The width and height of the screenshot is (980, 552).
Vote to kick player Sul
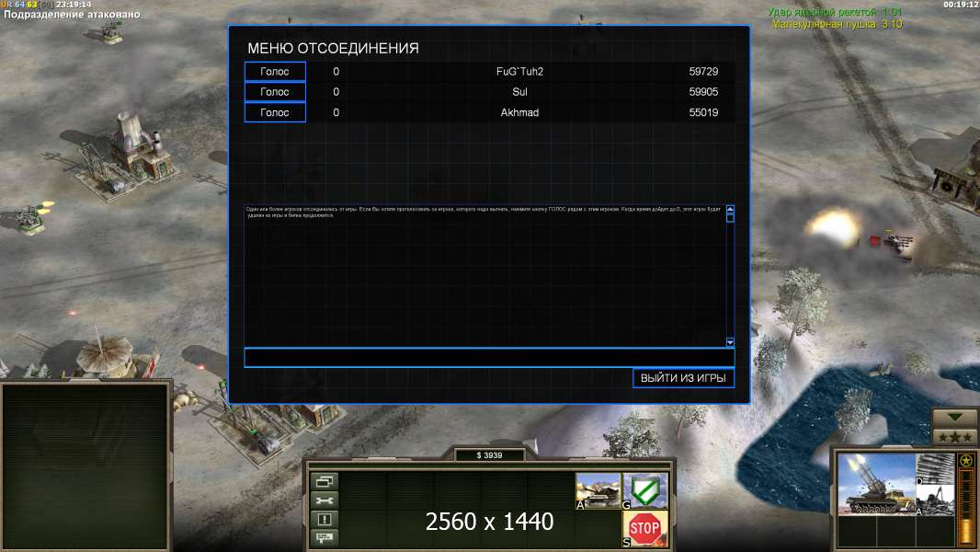275,92
